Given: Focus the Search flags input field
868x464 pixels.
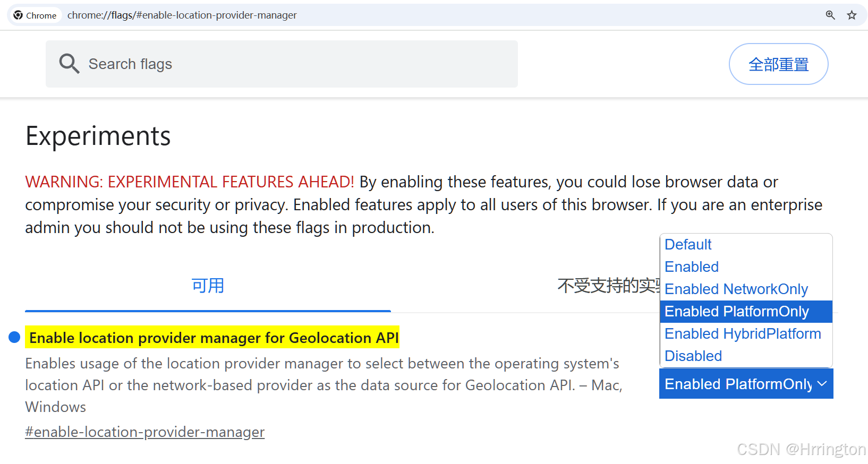Looking at the screenshot, I should pos(282,64).
